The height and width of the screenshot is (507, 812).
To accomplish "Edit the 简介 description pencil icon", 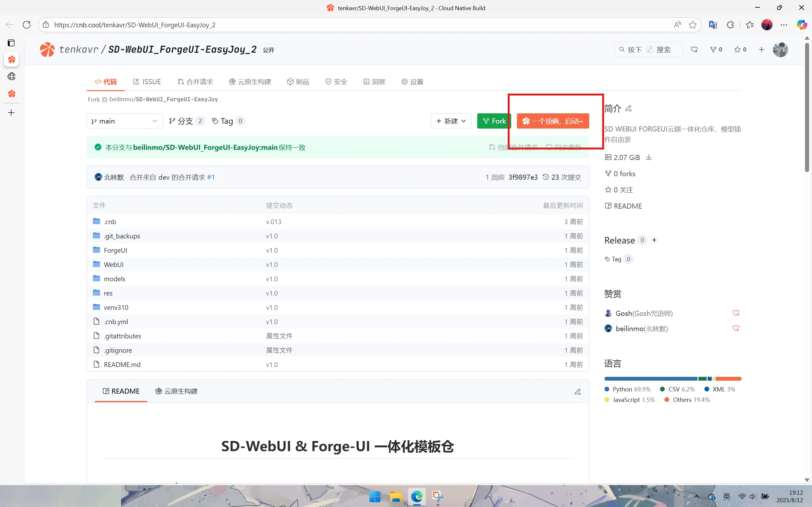I will [629, 108].
